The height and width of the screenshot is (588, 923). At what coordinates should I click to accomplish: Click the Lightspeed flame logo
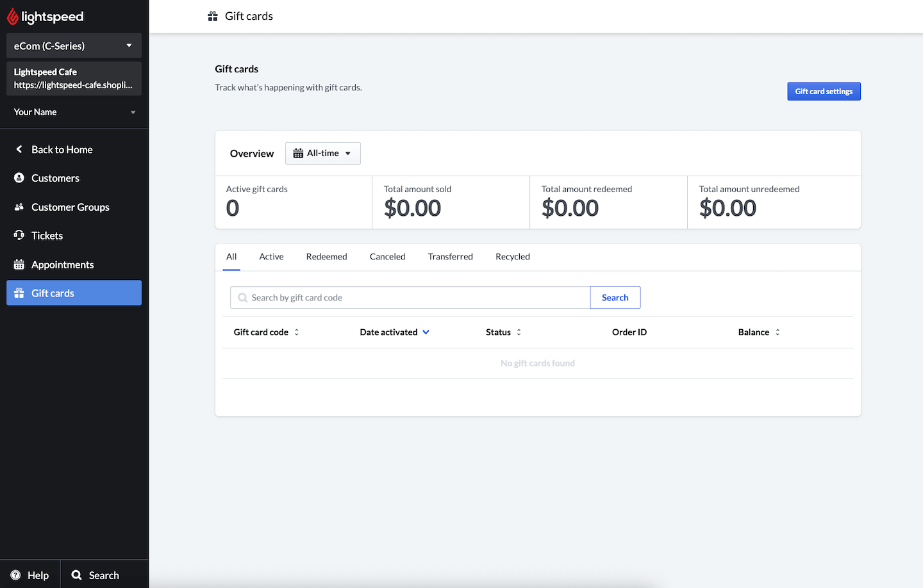click(x=13, y=17)
